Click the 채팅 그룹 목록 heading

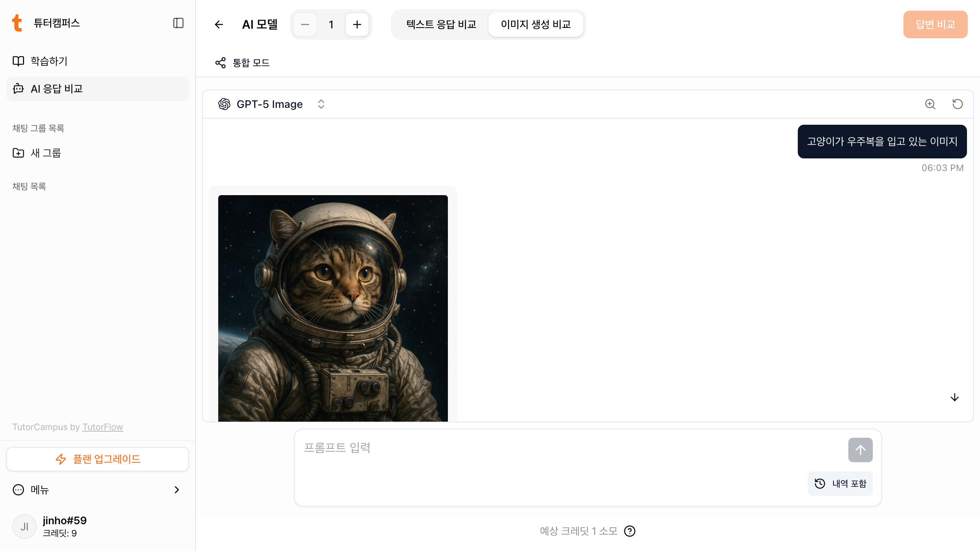coord(38,128)
